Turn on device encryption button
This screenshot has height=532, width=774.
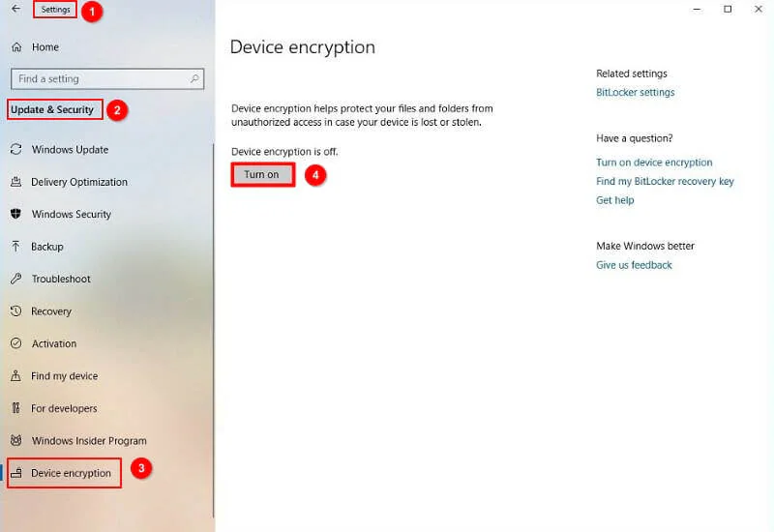point(261,175)
